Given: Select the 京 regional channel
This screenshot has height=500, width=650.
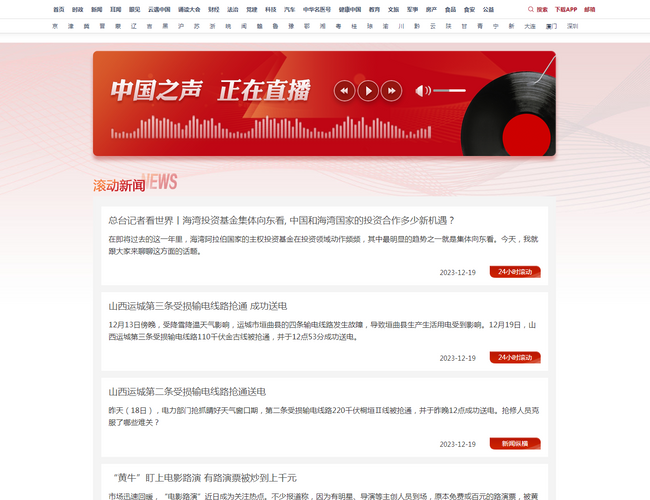Looking at the screenshot, I should click(x=55, y=26).
